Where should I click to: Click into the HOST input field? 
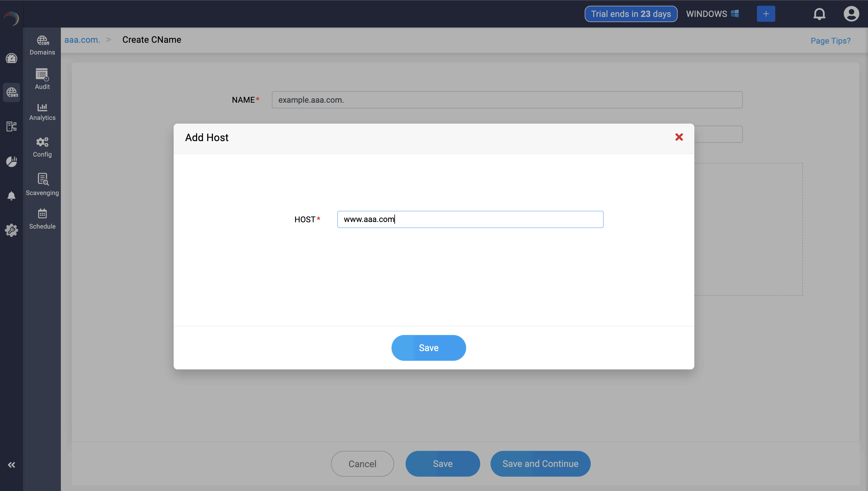point(470,219)
